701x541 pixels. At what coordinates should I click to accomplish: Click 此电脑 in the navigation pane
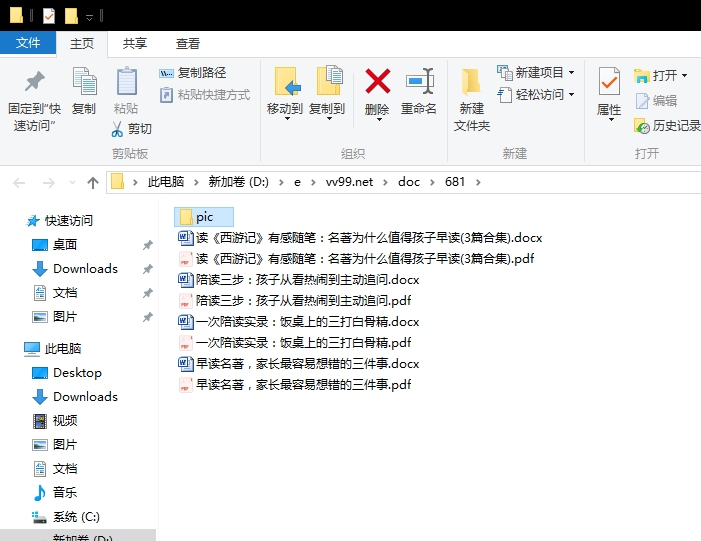(53, 349)
